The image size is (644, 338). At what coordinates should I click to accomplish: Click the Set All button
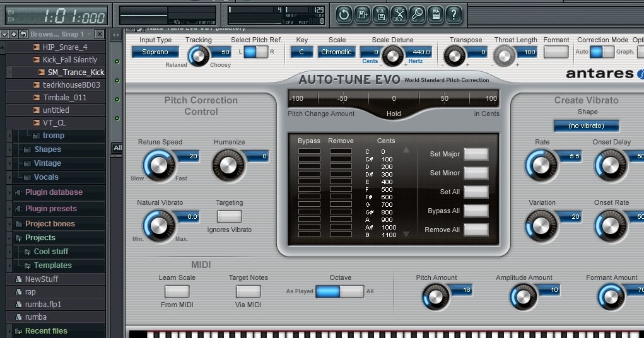(x=476, y=192)
